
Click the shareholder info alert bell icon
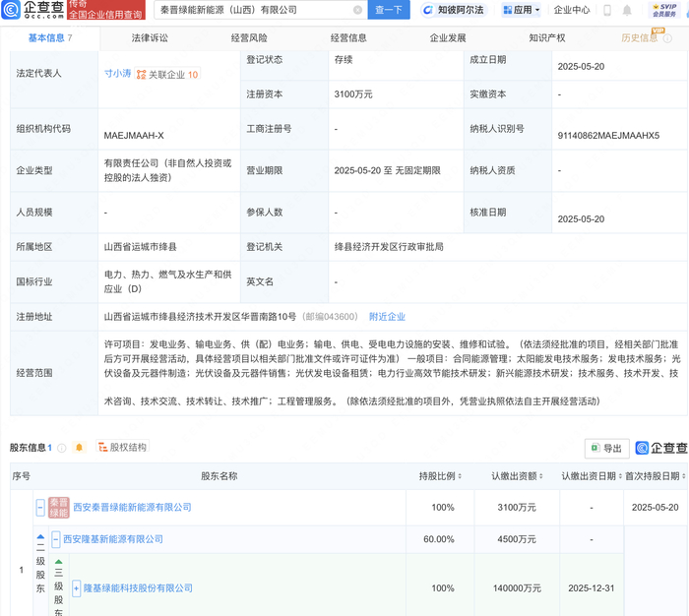pyautogui.click(x=79, y=448)
